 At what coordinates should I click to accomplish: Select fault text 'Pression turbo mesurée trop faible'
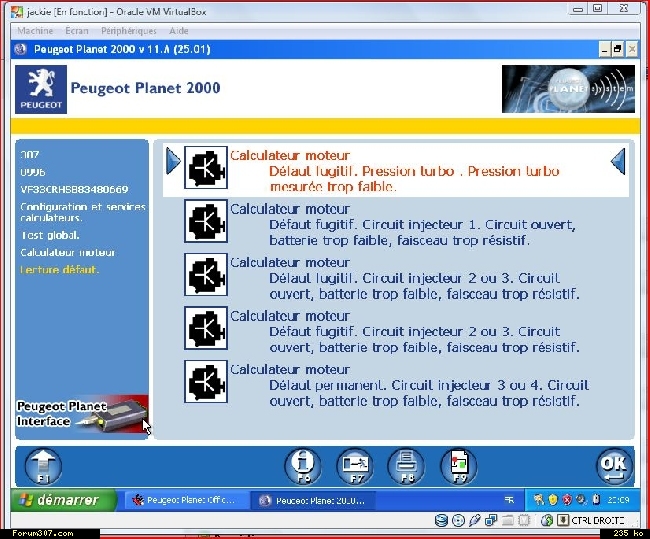[415, 179]
